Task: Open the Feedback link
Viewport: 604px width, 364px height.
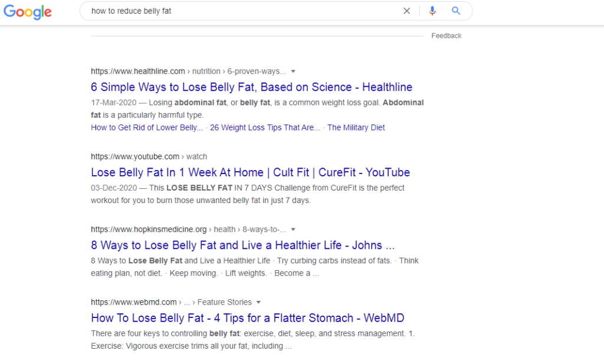Action: point(446,36)
